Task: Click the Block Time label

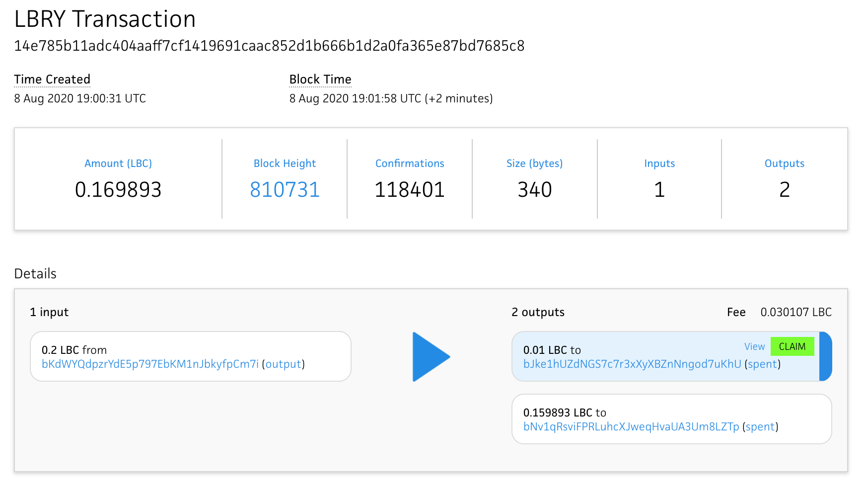Action: [320, 79]
